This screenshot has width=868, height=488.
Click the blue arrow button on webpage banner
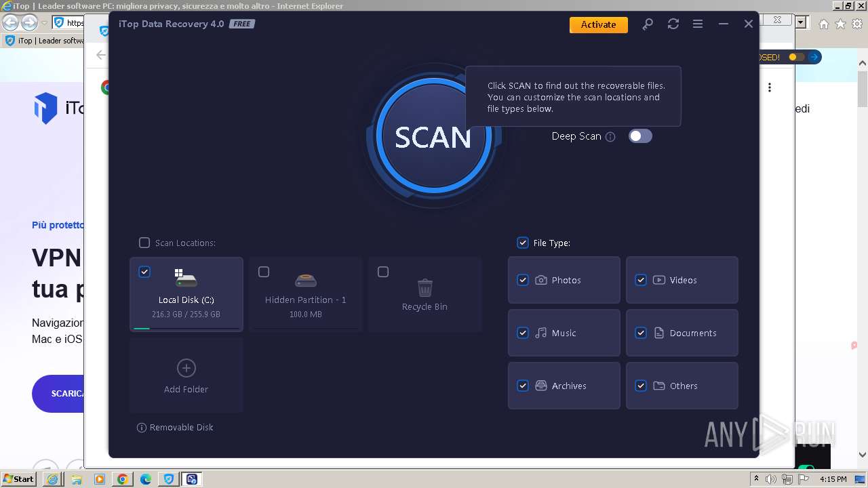click(x=814, y=58)
